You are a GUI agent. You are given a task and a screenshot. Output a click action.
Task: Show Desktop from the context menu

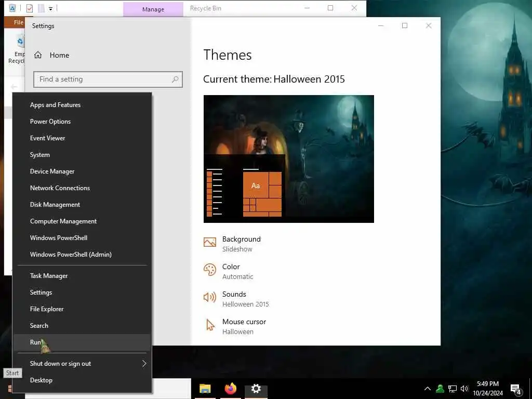[x=82, y=380]
